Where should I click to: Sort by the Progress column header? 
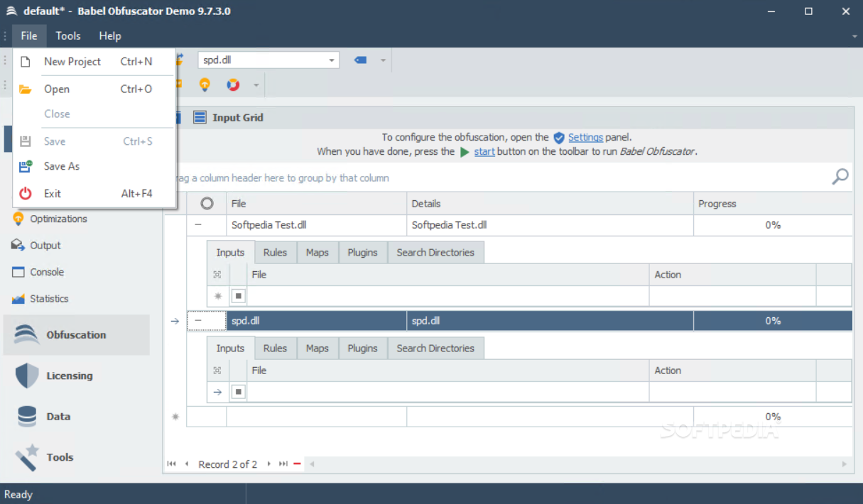pos(773,204)
